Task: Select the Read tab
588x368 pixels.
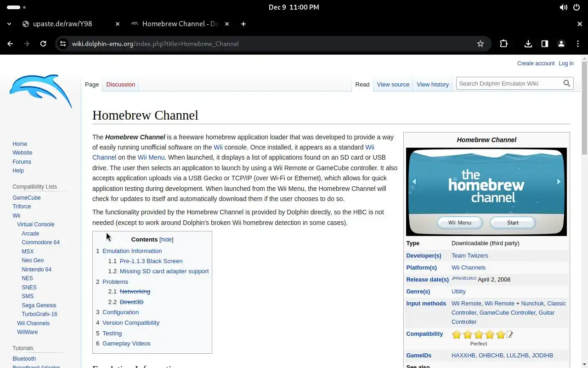Action: [x=362, y=85]
